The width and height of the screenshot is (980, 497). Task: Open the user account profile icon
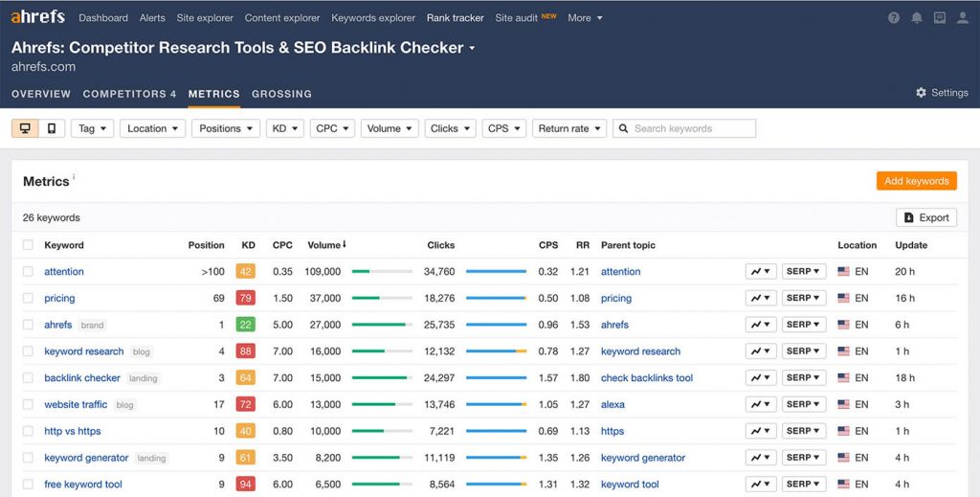click(963, 18)
